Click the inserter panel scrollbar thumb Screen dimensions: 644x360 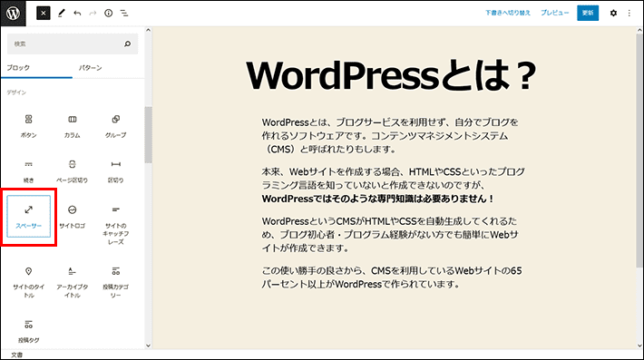pos(148,134)
